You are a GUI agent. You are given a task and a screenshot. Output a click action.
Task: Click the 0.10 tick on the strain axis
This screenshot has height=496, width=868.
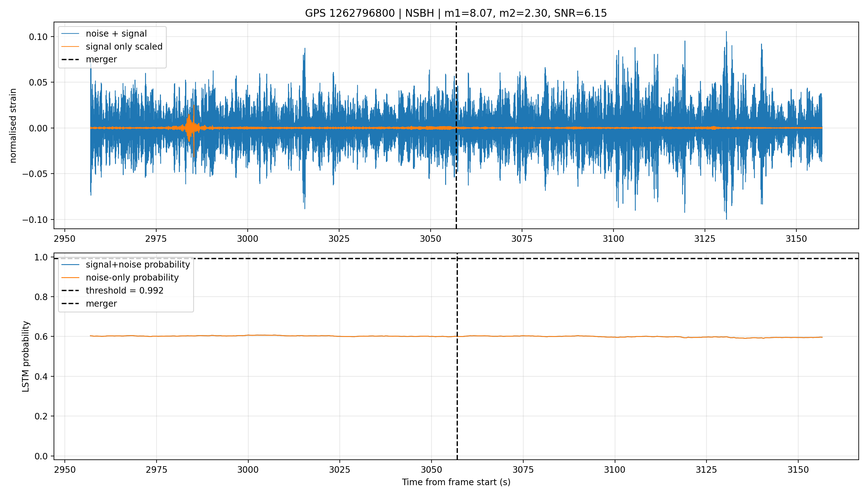(x=38, y=37)
